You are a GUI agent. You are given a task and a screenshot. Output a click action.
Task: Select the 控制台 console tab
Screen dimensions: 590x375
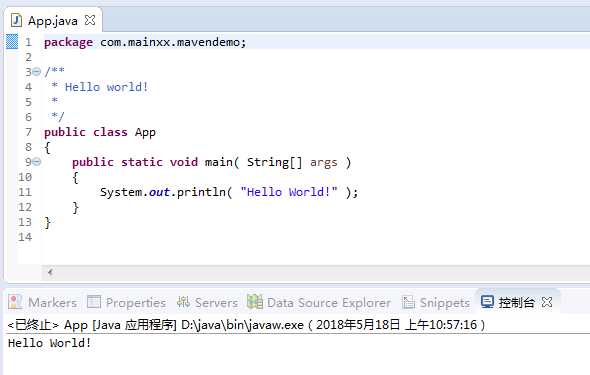(x=517, y=302)
